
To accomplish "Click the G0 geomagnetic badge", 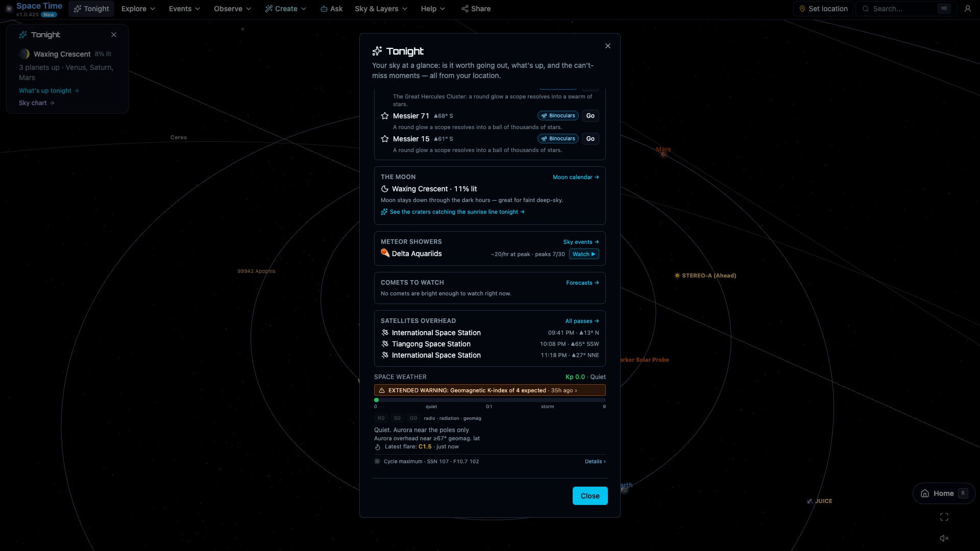I will click(413, 418).
